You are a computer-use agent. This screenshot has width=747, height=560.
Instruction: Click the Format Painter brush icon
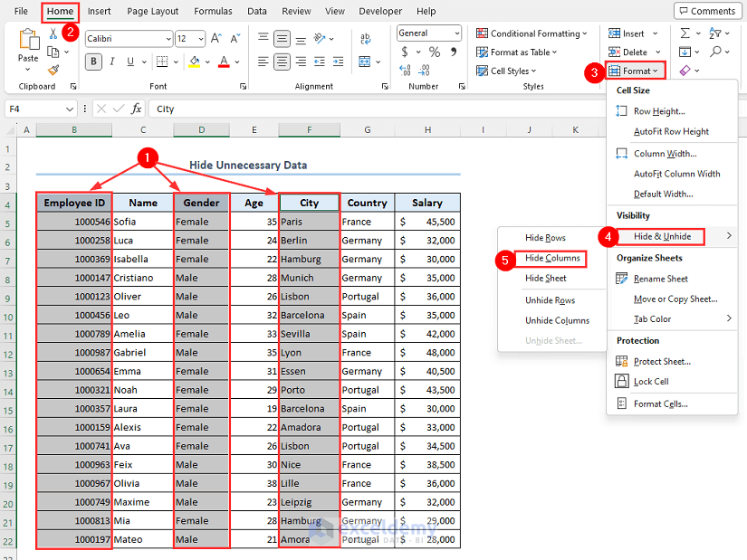[x=53, y=70]
